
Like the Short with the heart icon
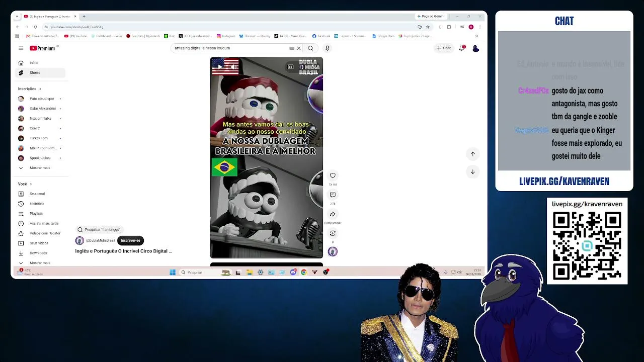pyautogui.click(x=333, y=175)
